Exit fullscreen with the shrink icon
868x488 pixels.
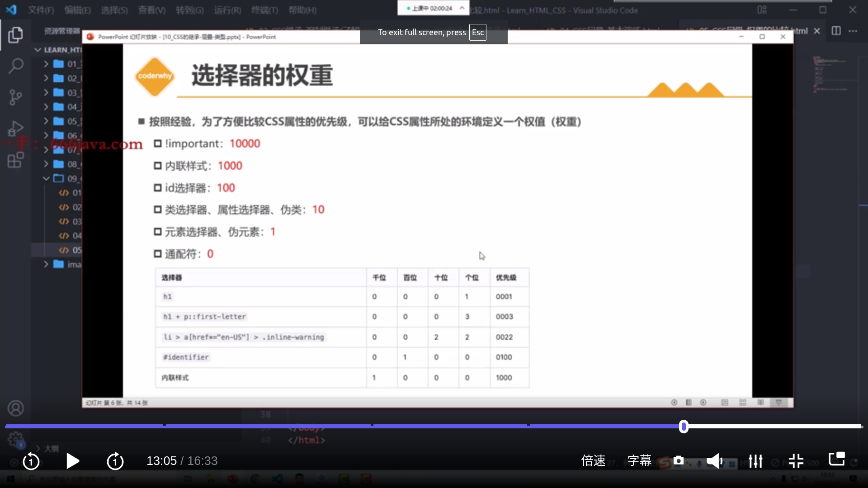click(x=796, y=461)
